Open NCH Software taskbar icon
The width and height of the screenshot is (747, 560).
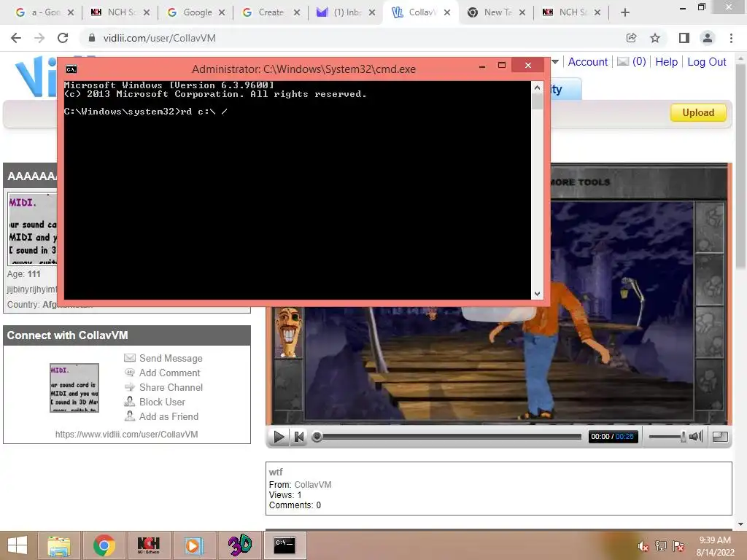(148, 545)
